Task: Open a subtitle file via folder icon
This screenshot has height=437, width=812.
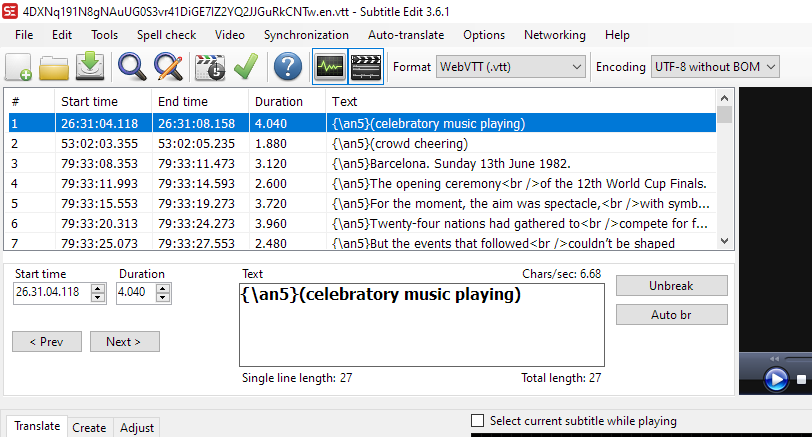Action: (x=54, y=67)
